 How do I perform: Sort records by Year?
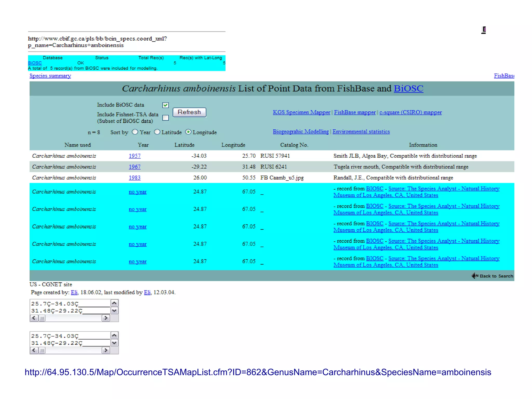135,132
